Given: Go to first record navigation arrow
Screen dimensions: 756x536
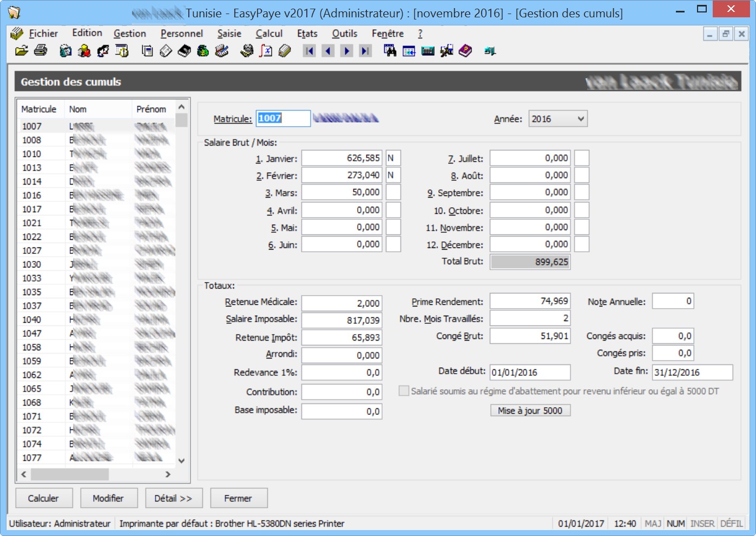Looking at the screenshot, I should [x=310, y=51].
